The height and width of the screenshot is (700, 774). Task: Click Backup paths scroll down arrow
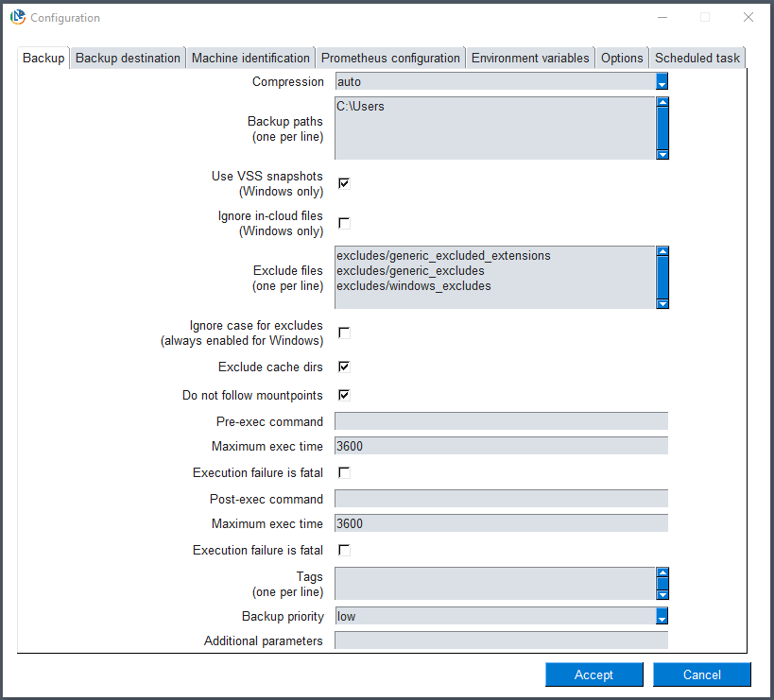(x=662, y=154)
